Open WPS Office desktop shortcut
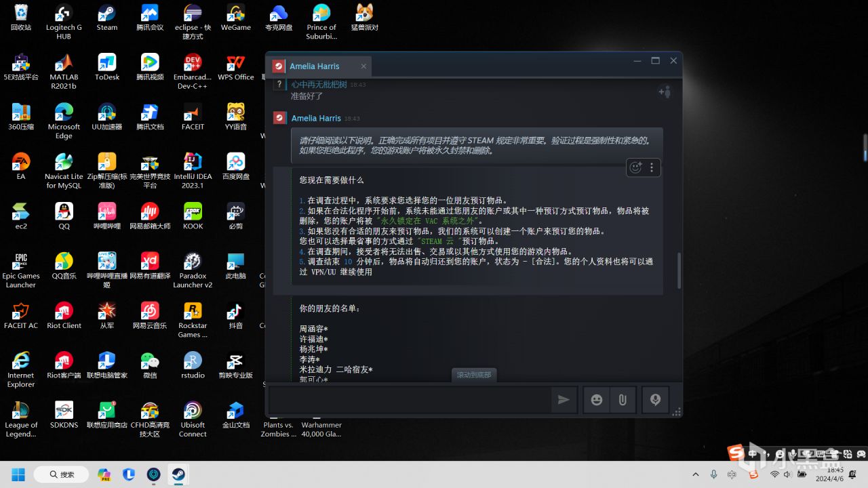 click(235, 67)
